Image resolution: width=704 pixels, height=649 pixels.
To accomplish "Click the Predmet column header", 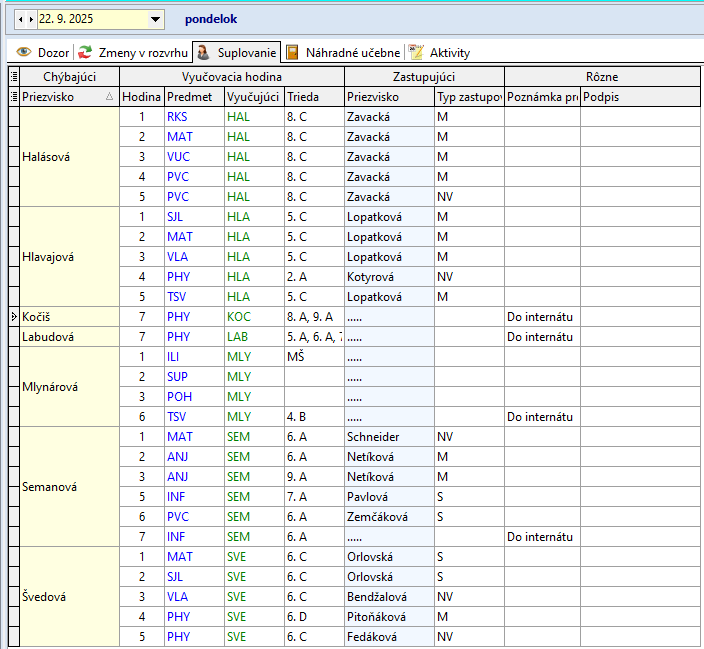I will (192, 97).
